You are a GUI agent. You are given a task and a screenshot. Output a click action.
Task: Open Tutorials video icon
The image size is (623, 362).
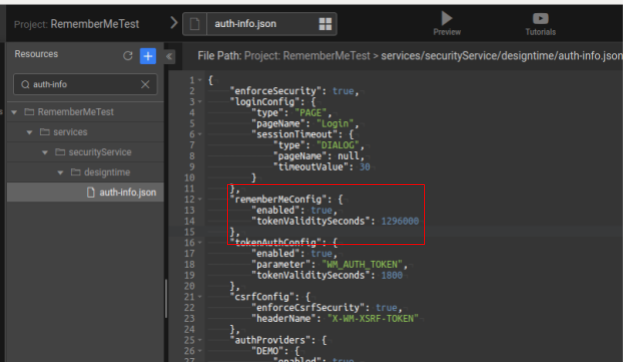coord(540,18)
